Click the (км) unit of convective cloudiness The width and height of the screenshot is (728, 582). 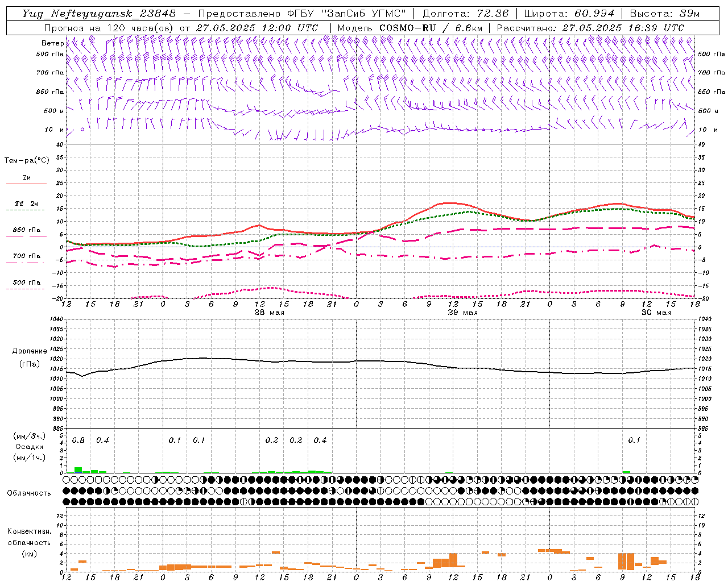[29, 553]
